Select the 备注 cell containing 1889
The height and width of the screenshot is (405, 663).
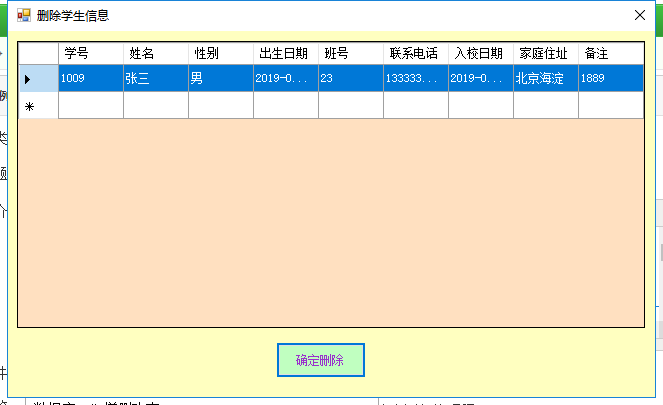pyautogui.click(x=610, y=78)
